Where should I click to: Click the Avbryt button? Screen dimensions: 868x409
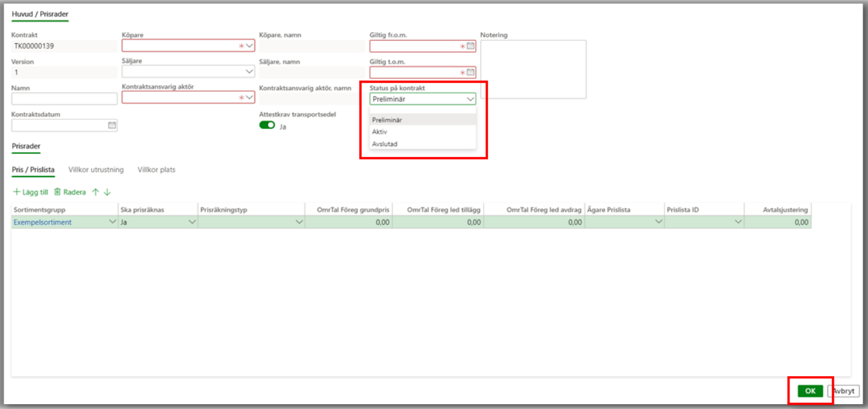tap(844, 391)
